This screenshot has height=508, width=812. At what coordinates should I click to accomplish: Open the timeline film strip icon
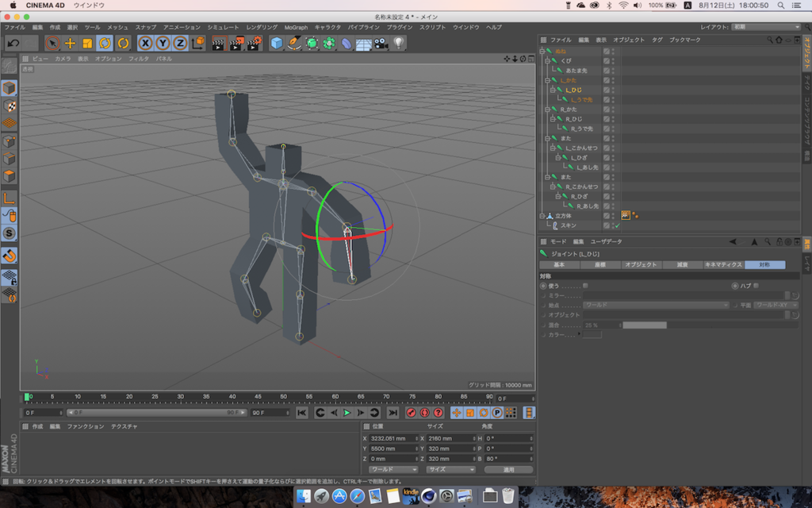[x=529, y=413]
